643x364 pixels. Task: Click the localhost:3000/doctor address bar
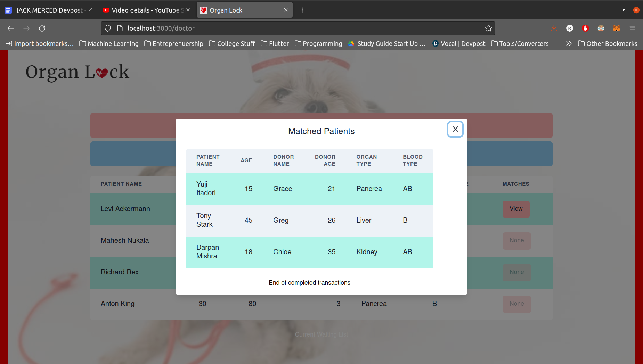coord(298,28)
